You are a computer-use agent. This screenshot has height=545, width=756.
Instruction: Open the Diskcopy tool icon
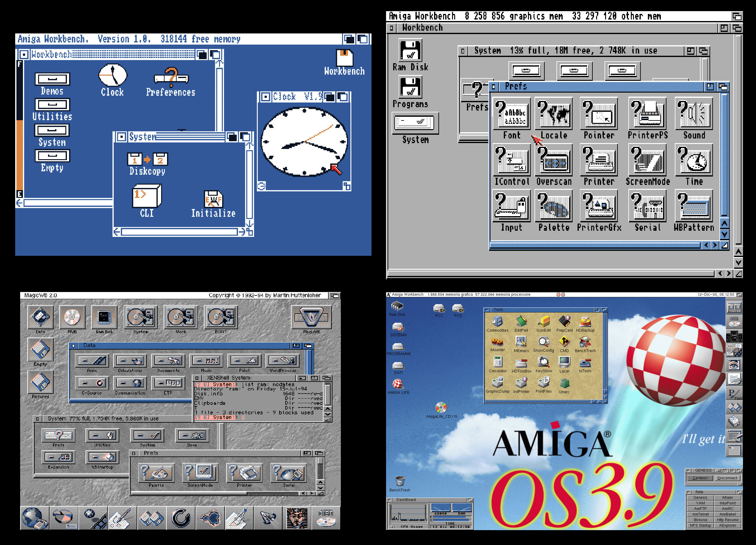coord(147,159)
